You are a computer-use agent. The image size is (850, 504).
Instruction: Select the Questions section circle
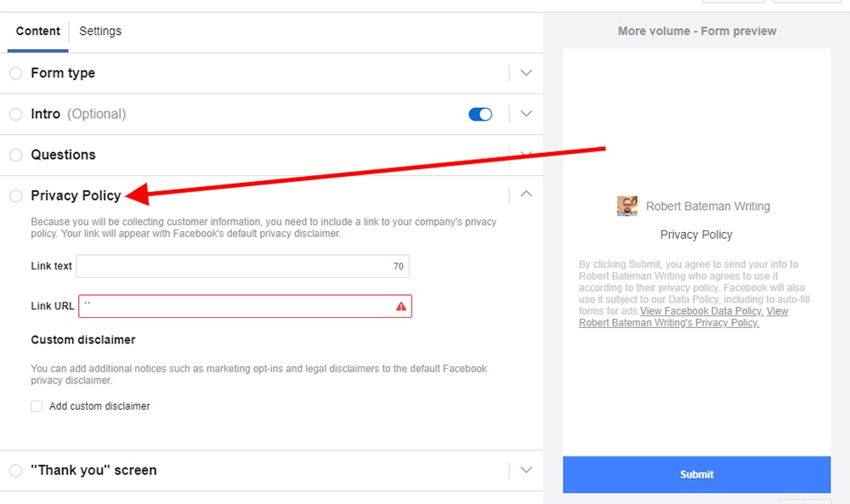coord(15,155)
